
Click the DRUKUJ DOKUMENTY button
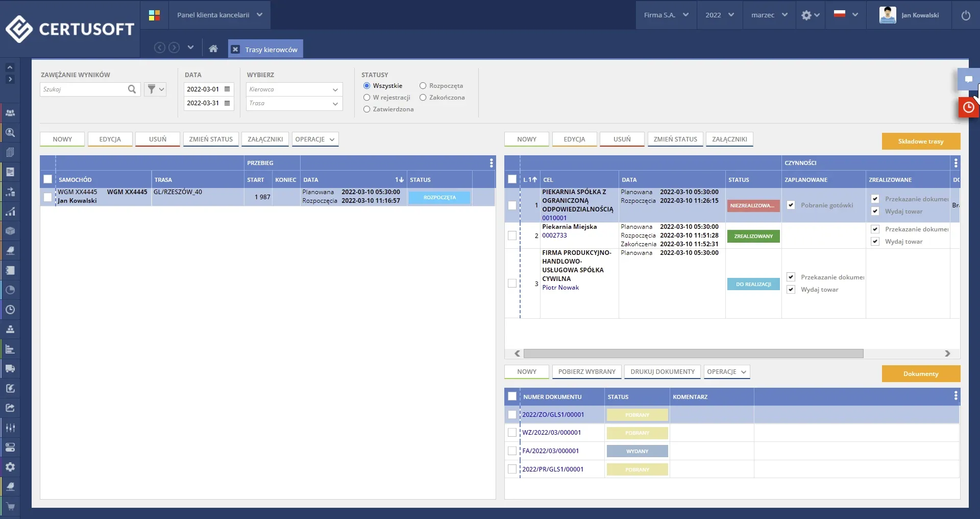tap(662, 372)
